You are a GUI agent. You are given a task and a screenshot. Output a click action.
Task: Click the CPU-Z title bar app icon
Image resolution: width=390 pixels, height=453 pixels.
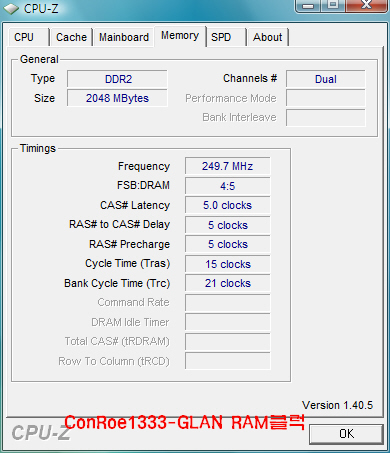pos(11,9)
